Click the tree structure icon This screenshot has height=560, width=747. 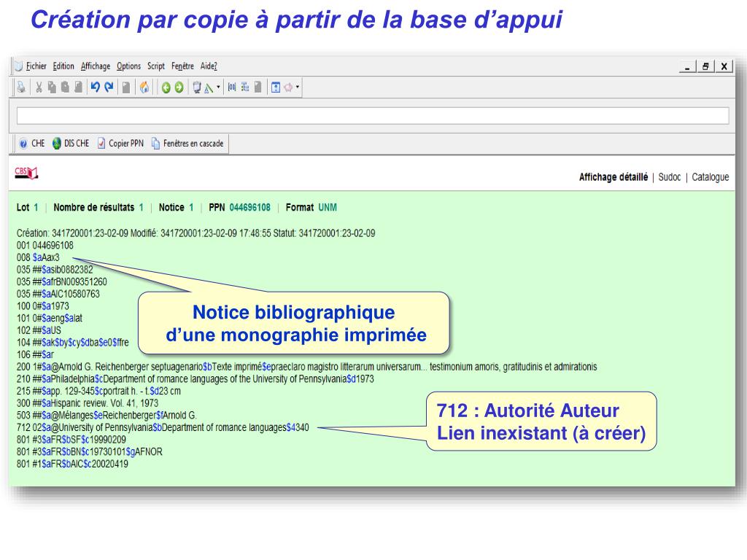tap(245, 87)
